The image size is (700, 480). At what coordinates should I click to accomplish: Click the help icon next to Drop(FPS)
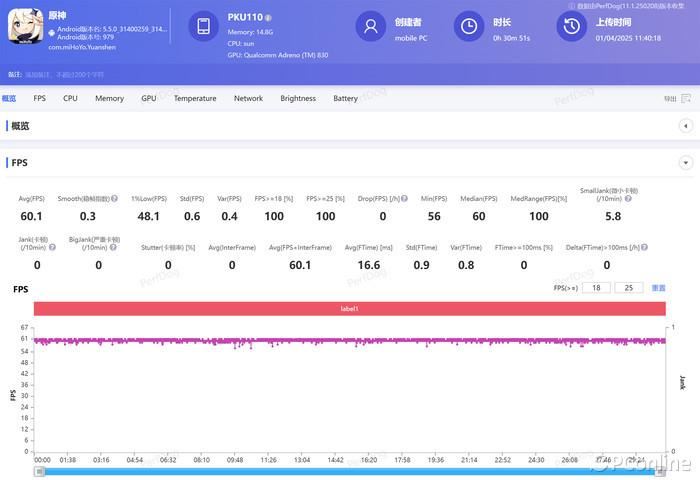pos(404,198)
